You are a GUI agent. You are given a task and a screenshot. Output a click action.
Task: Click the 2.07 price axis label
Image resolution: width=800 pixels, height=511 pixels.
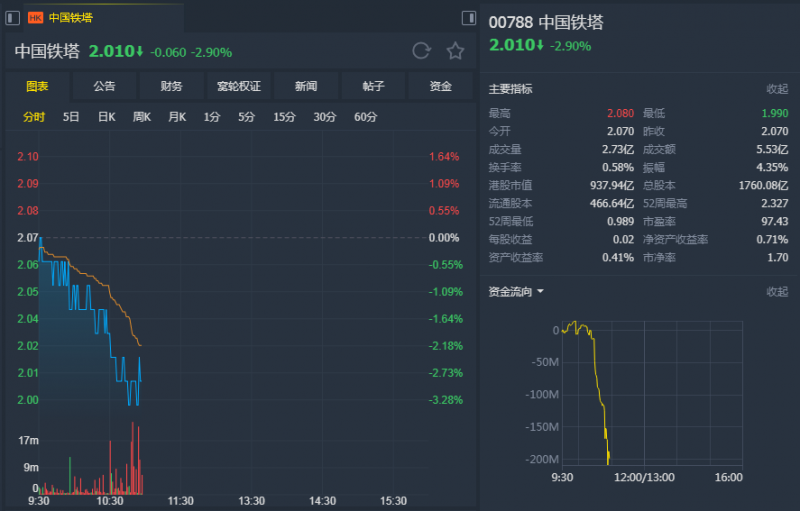tap(28, 238)
